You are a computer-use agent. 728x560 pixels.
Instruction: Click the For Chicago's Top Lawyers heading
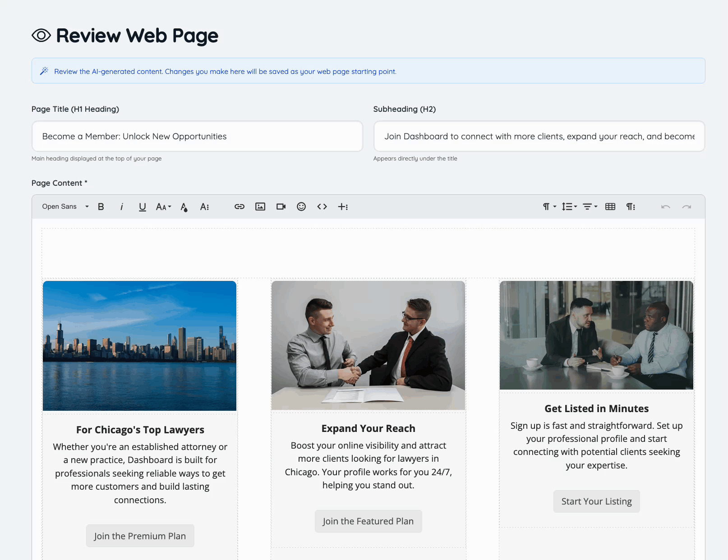click(140, 430)
